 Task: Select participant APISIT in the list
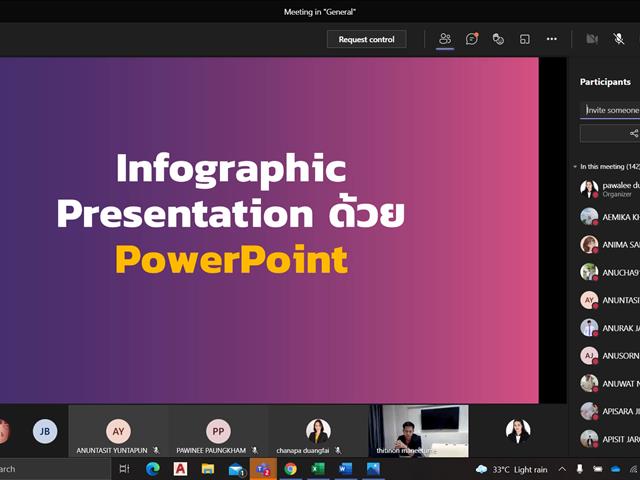(x=610, y=439)
